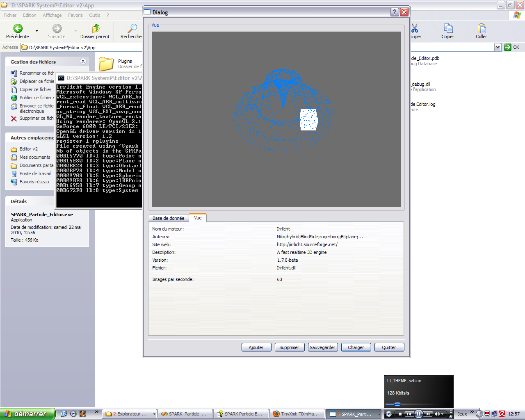Viewport: 525px width, 420px height.
Task: Open Editor v2 folder link
Action: 29,149
